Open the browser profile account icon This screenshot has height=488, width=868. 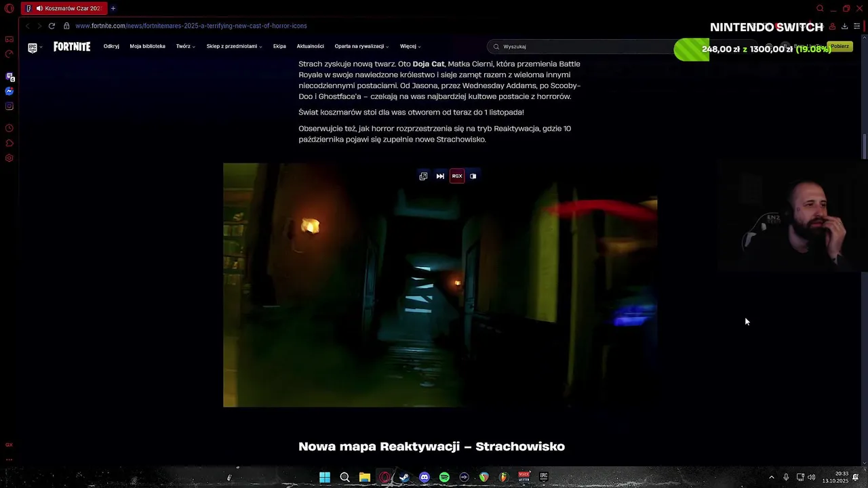point(832,26)
